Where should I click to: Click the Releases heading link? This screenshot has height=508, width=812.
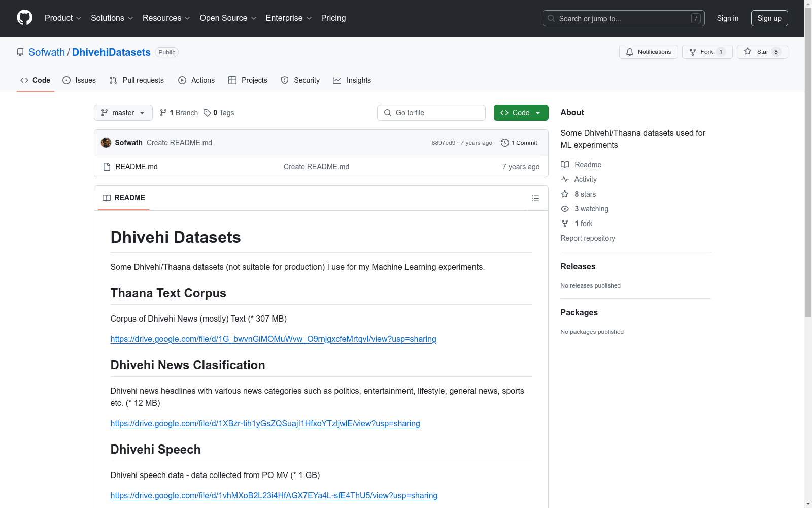click(x=578, y=266)
